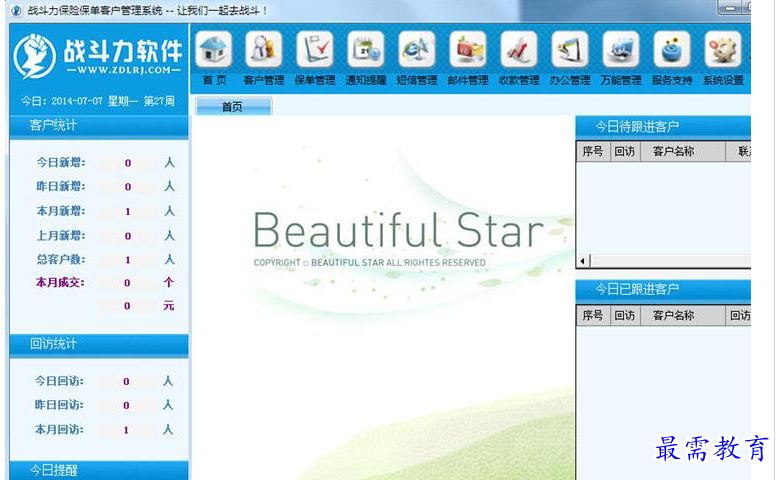Viewport: 777px width, 480px height.
Task: Click the 客户统计 panel header
Action: (99, 126)
